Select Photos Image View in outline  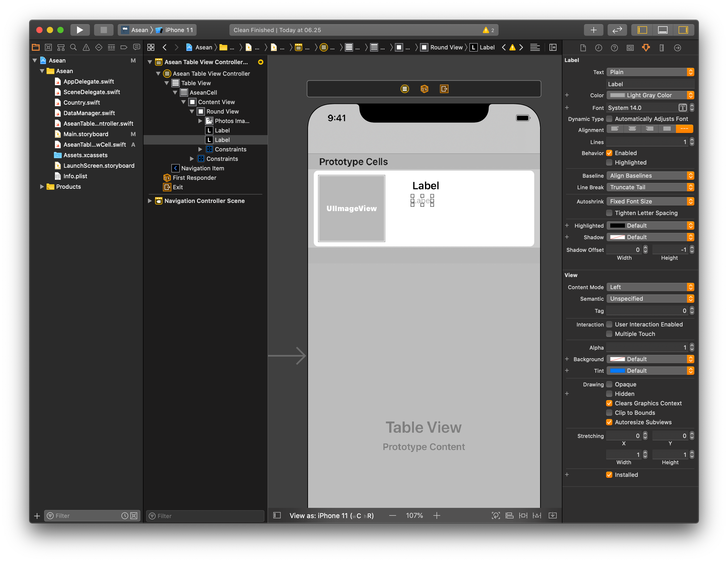pos(232,121)
